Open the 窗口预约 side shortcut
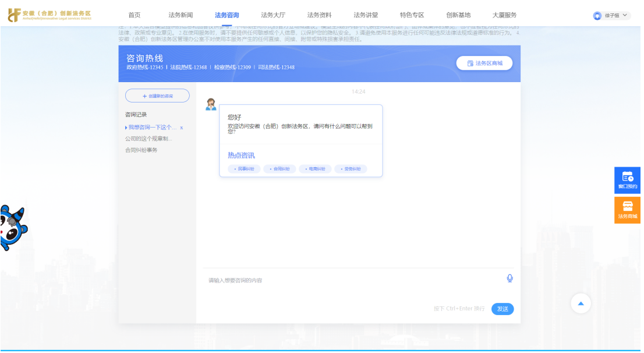This screenshot has width=644, height=353. (627, 181)
